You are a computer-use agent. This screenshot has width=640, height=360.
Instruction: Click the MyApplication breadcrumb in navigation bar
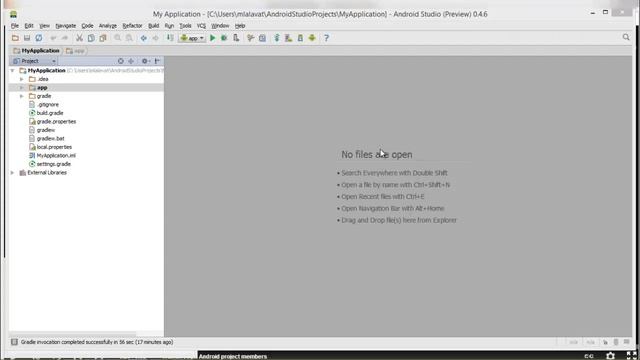(x=36, y=51)
